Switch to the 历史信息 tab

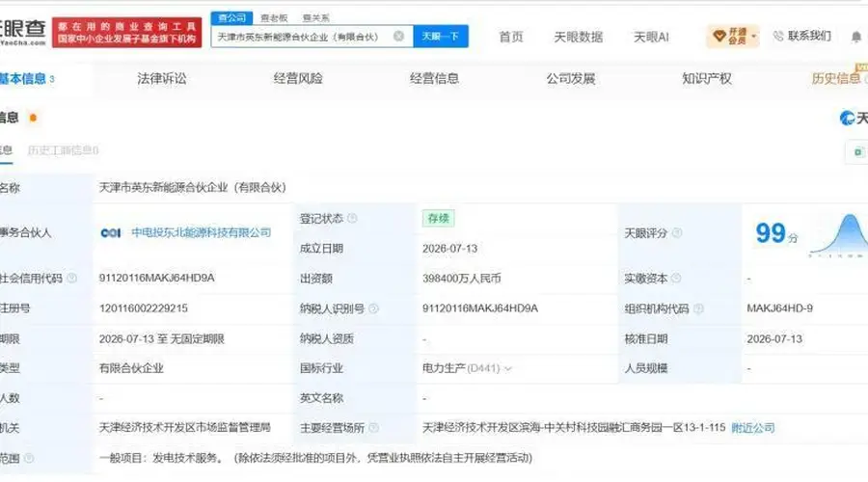(x=836, y=79)
